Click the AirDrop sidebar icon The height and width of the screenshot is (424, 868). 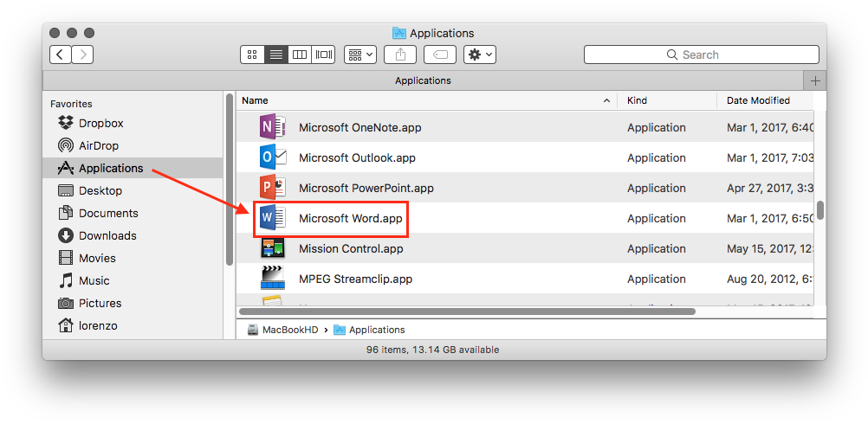point(65,145)
